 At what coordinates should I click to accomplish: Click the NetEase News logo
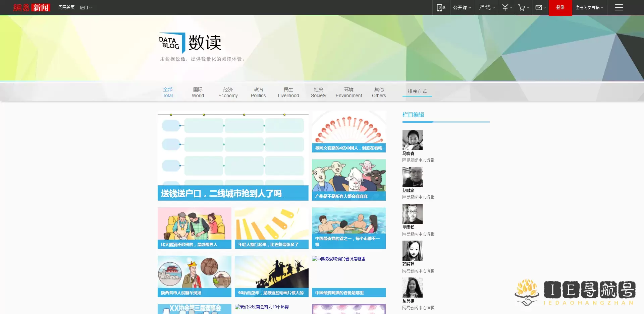pos(32,7)
